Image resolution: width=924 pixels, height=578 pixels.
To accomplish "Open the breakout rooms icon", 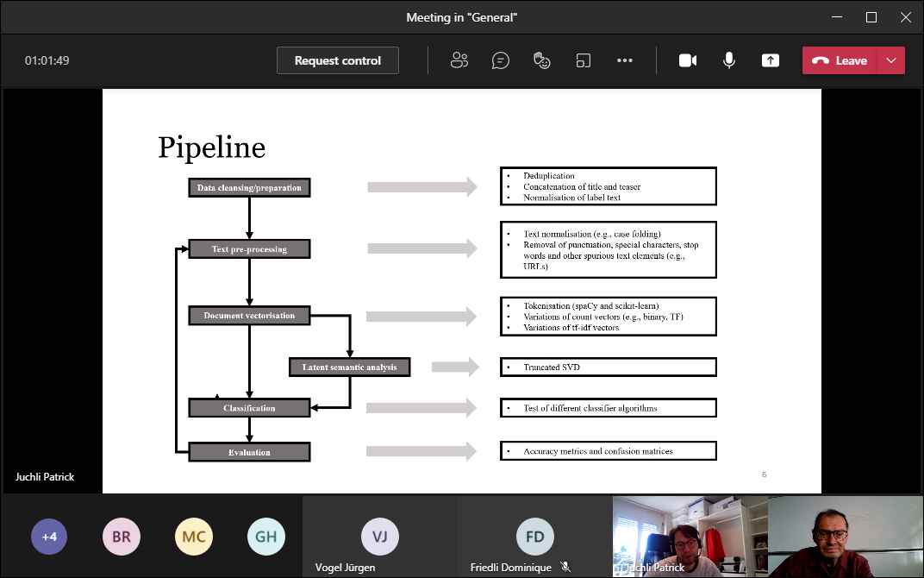I will (x=584, y=60).
